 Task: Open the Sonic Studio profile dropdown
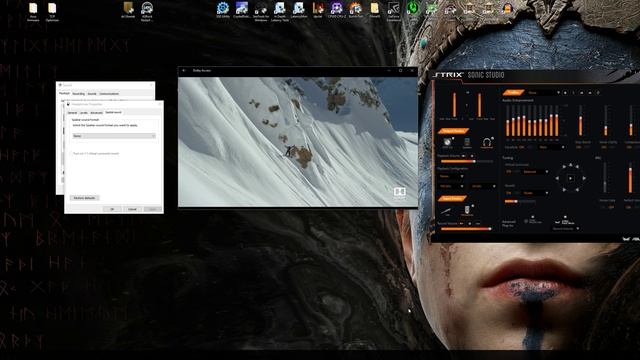click(x=544, y=93)
